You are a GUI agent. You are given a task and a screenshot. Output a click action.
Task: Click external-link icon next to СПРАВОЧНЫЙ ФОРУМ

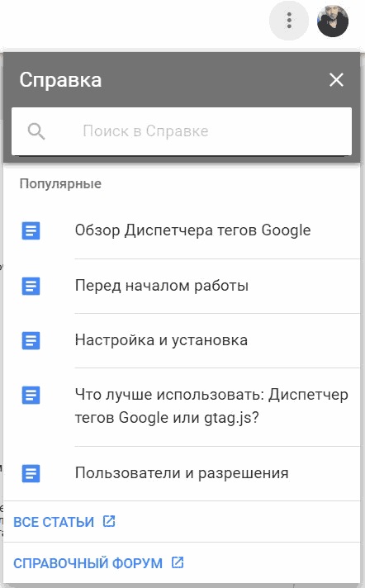[x=178, y=562]
